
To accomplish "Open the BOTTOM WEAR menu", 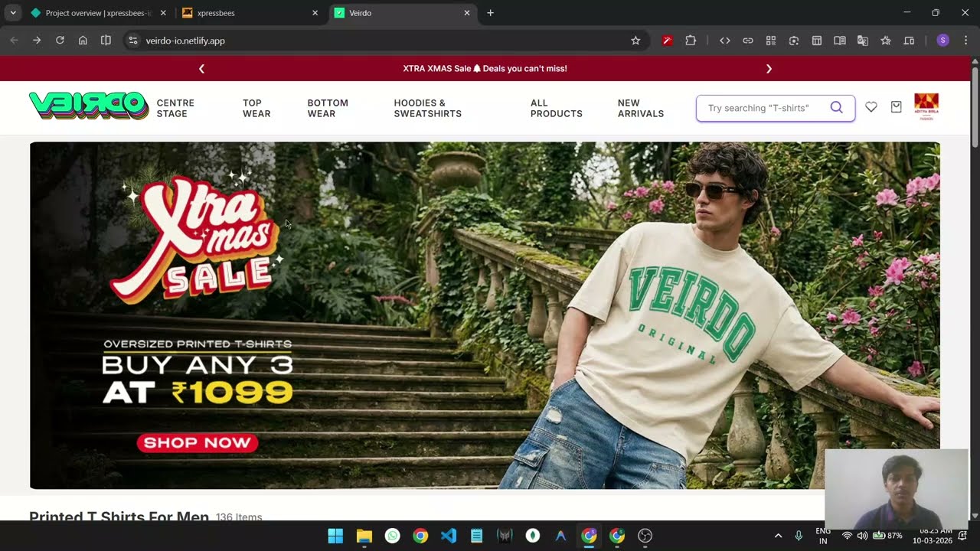I will pos(328,108).
